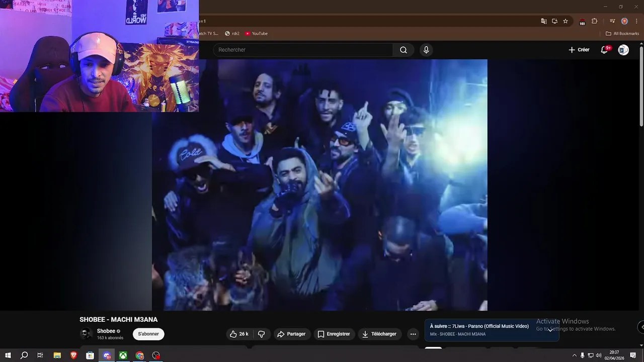Open OBS Studio taskbar icon
This screenshot has width=644, height=362.
point(156,355)
